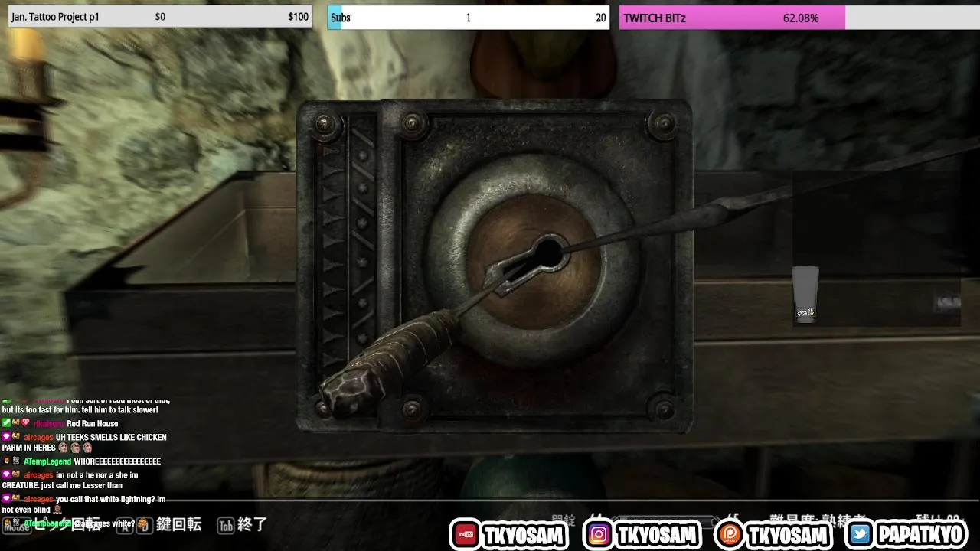Click the Subs goal maximum 20 text
Screen dimensions: 980x551
(x=601, y=18)
